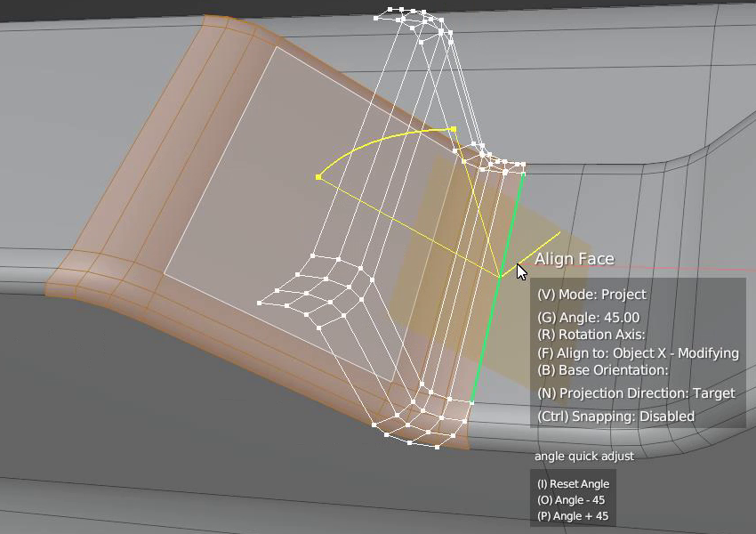Click the "(O) Angle - 45" entry
Image resolution: width=756 pixels, height=534 pixels.
coord(571,500)
